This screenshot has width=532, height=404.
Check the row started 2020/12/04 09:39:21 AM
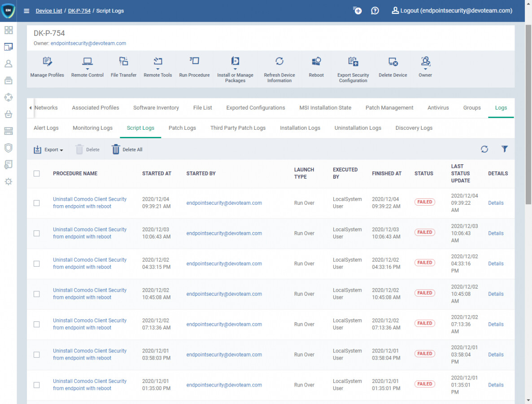(x=37, y=203)
